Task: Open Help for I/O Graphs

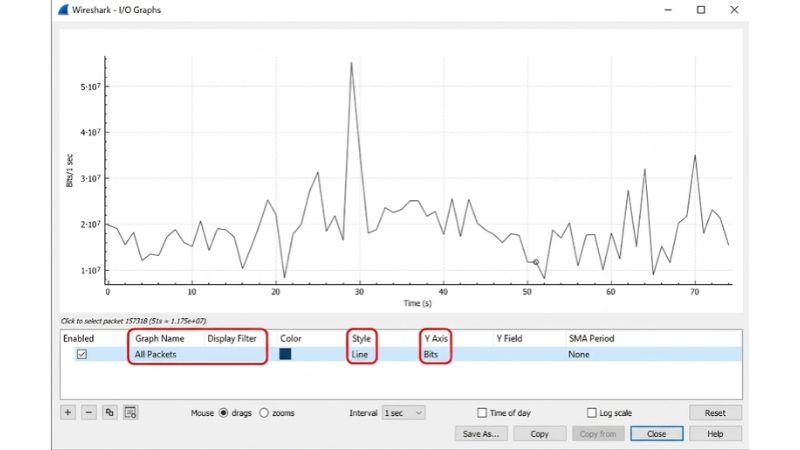Action: click(715, 434)
